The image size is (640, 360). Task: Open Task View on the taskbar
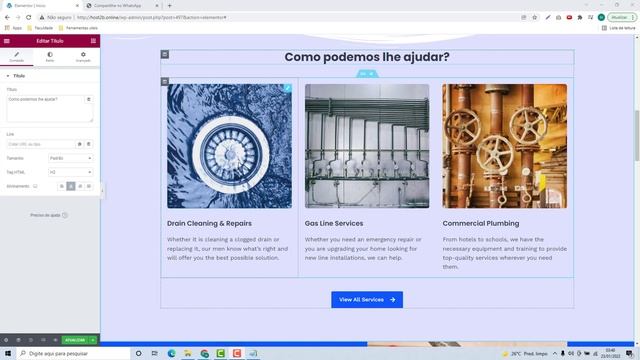[x=154, y=353]
